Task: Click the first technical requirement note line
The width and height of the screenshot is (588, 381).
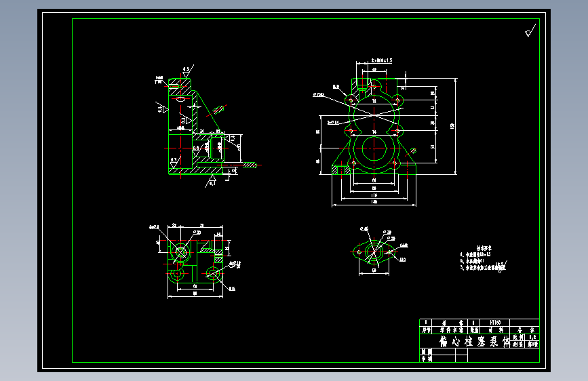Action: pos(475,255)
